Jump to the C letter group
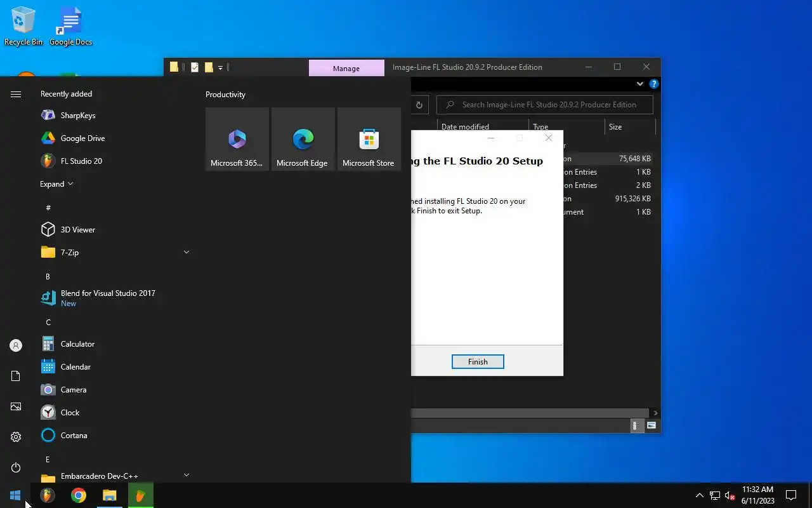812x508 pixels. point(48,322)
